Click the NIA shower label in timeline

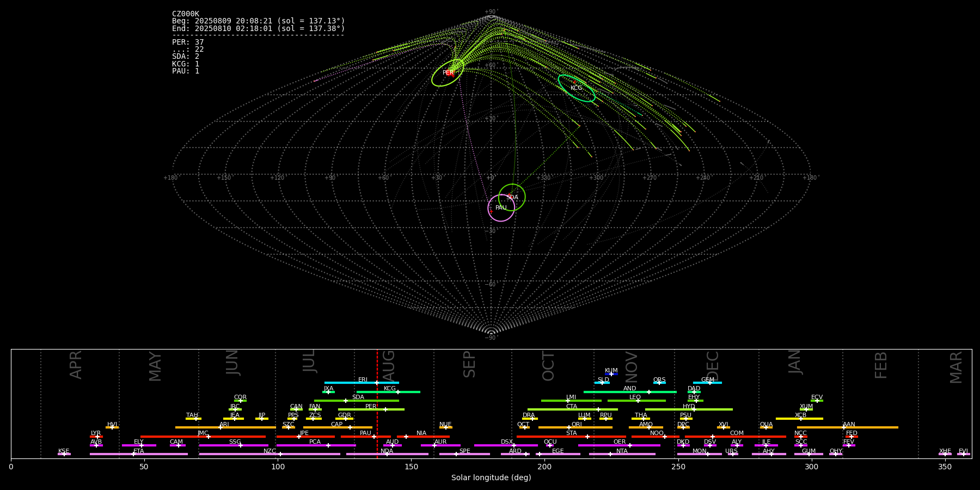[421, 433]
